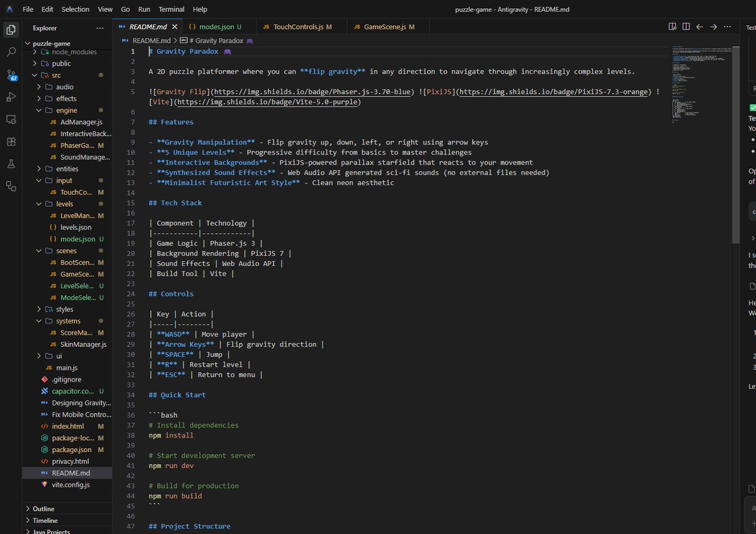
Task: Collapse the engine folder
Action: pyautogui.click(x=67, y=110)
